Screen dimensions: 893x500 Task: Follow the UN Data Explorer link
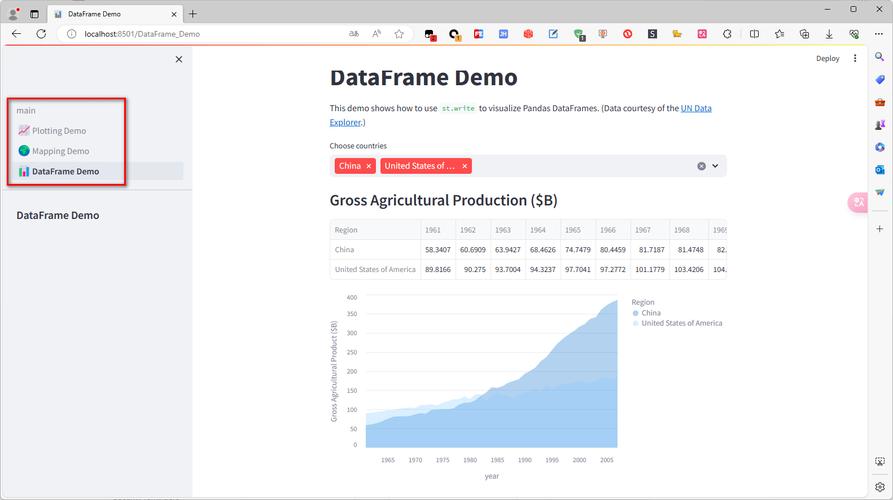[x=696, y=108]
